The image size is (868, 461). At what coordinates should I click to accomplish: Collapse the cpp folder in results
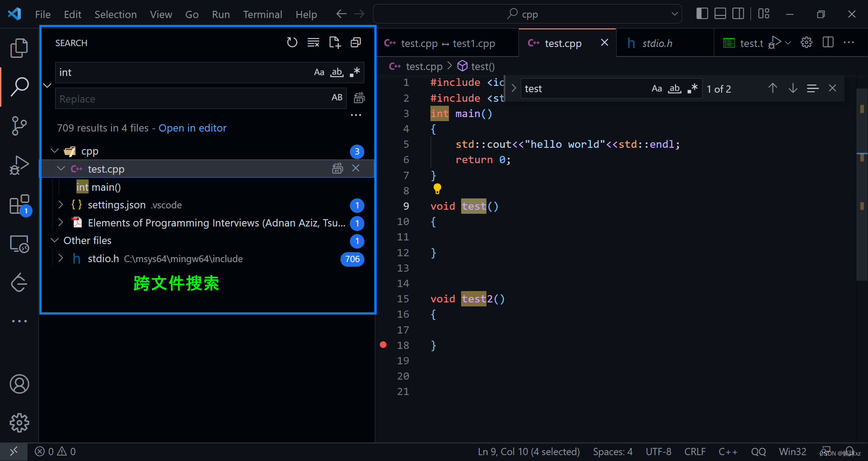pos(55,151)
